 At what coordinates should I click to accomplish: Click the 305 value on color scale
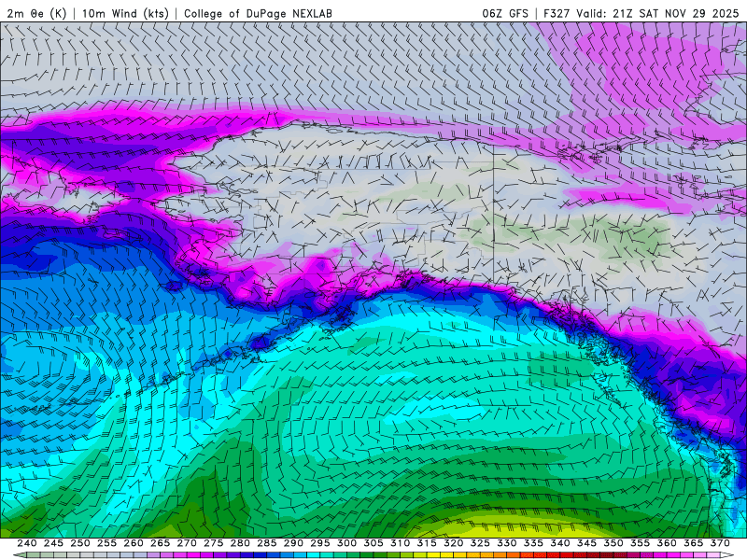[x=373, y=543]
